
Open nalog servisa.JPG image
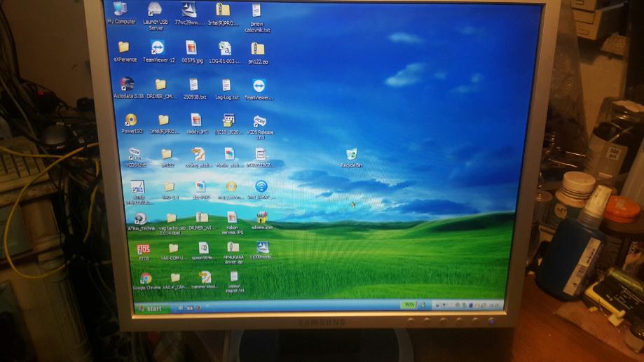point(232,223)
